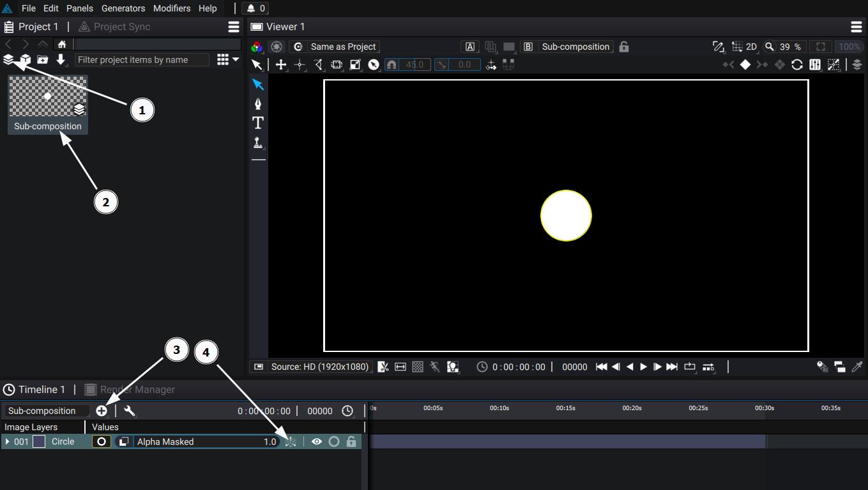Click the Circle layer's modifiers icon

coord(291,441)
